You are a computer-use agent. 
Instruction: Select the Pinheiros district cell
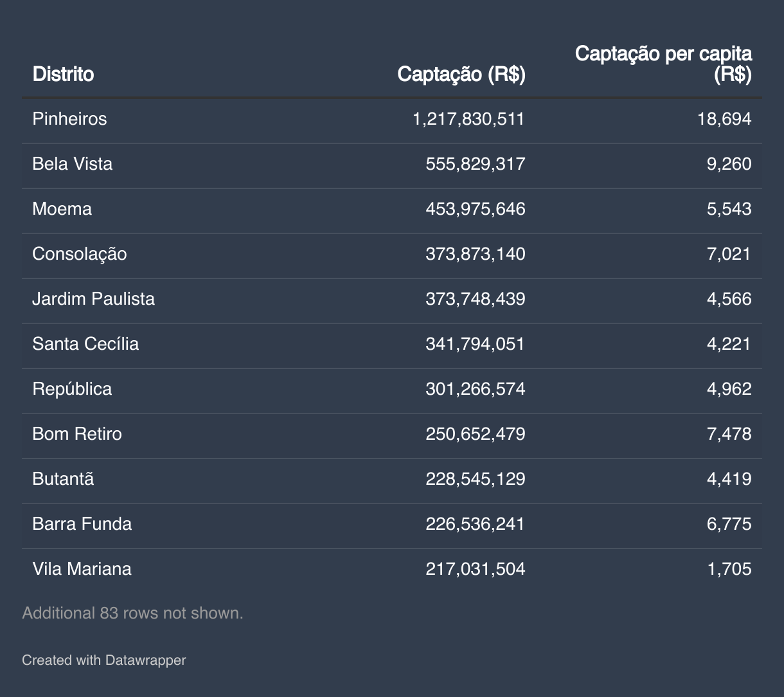click(x=69, y=119)
